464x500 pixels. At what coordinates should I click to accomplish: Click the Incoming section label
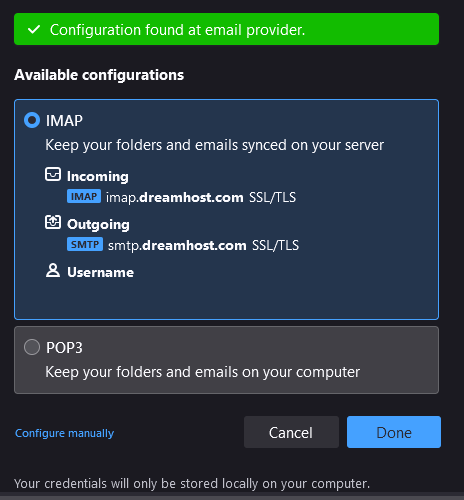(x=98, y=176)
